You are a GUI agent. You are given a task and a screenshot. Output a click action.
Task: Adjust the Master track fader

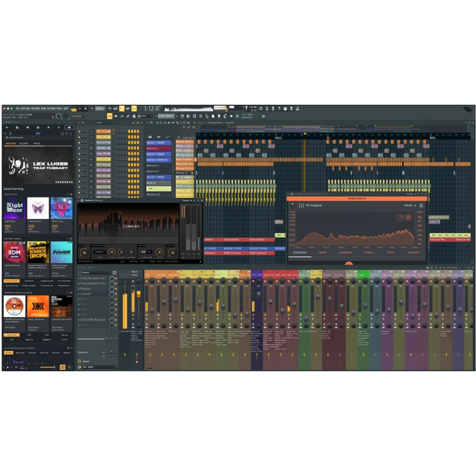point(139,294)
